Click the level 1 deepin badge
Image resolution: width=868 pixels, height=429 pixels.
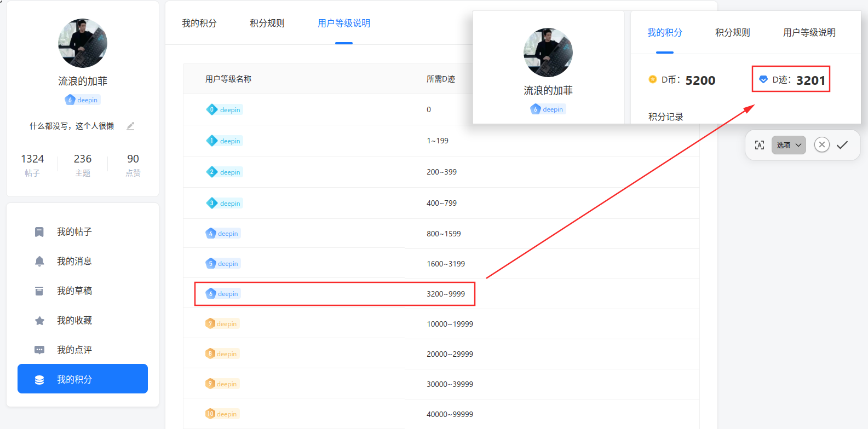pos(225,141)
